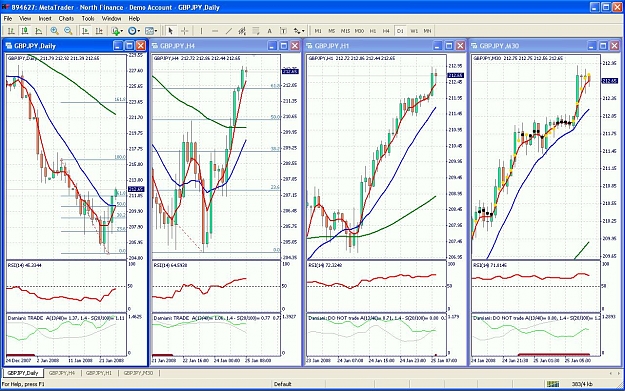Switch to bar chart display
This screenshot has height=391, width=625.
pos(11,31)
